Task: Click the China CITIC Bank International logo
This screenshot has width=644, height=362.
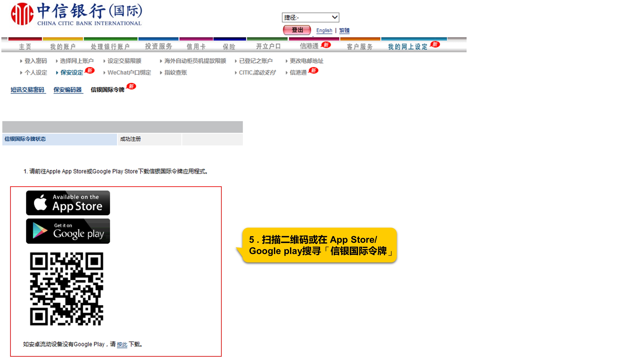Action: 76,14
